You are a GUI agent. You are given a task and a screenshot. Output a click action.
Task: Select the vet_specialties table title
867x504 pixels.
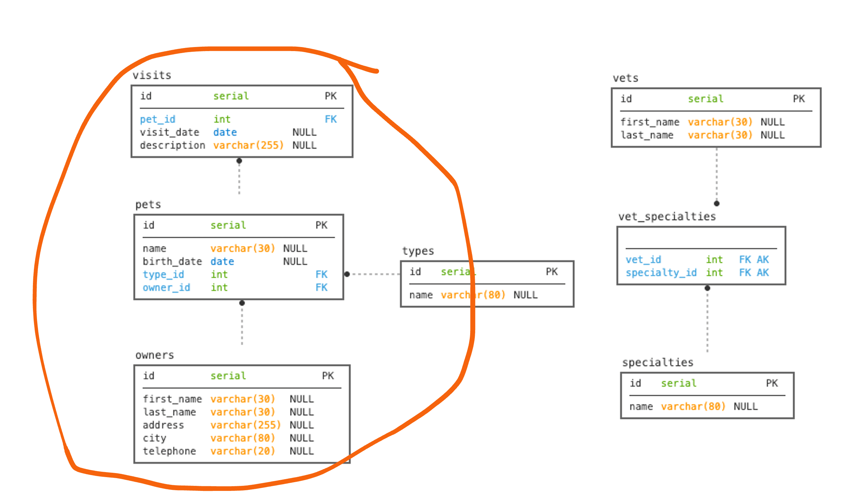pyautogui.click(x=668, y=217)
